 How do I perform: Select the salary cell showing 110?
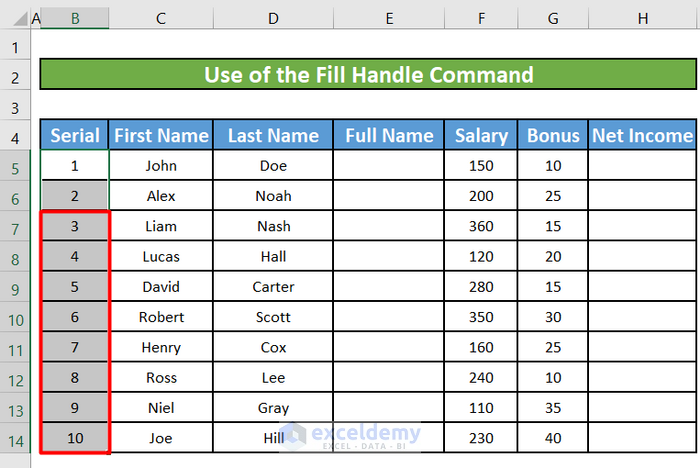pyautogui.click(x=481, y=408)
